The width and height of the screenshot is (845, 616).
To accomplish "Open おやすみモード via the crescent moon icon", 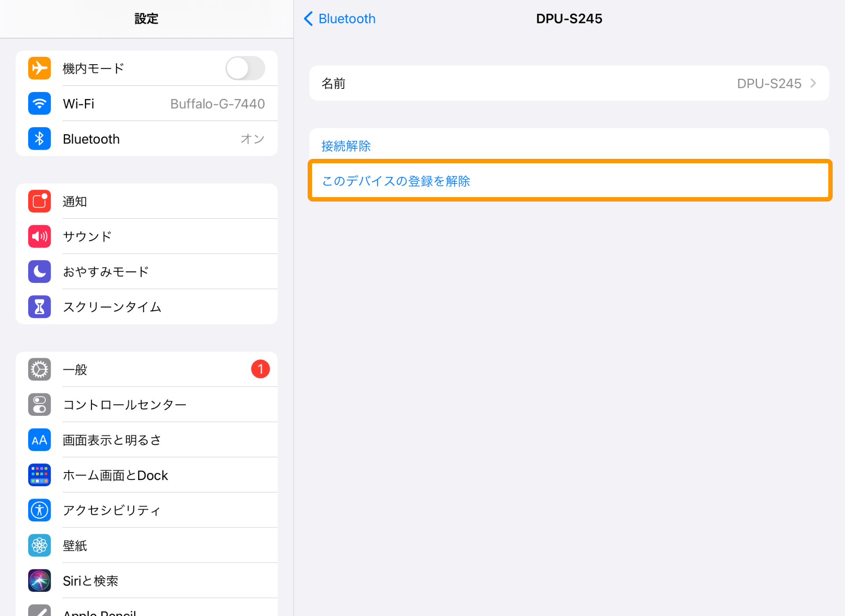I will click(39, 271).
